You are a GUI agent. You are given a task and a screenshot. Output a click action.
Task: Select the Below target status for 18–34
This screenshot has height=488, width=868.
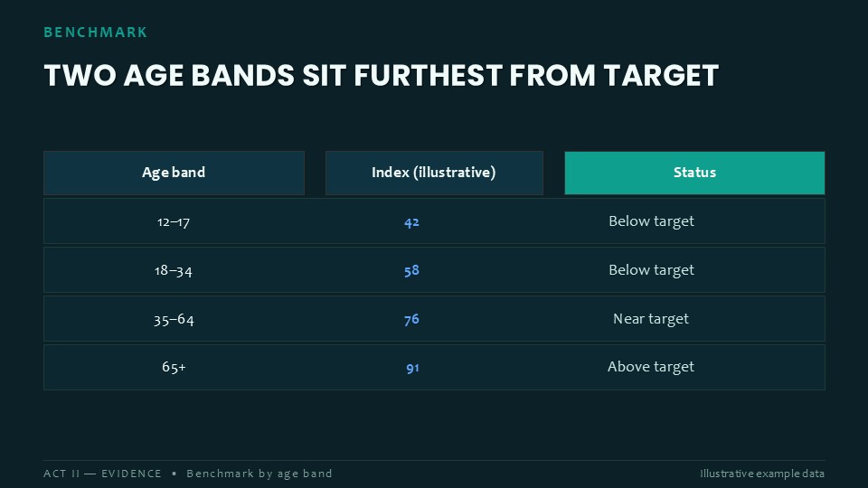click(x=651, y=270)
